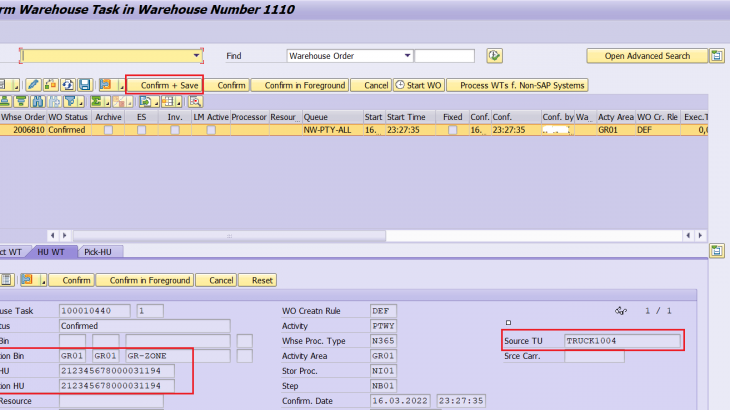Open the layout dropdown arrow left of Confirm + Save
The height and width of the screenshot is (410, 730).
click(121, 86)
